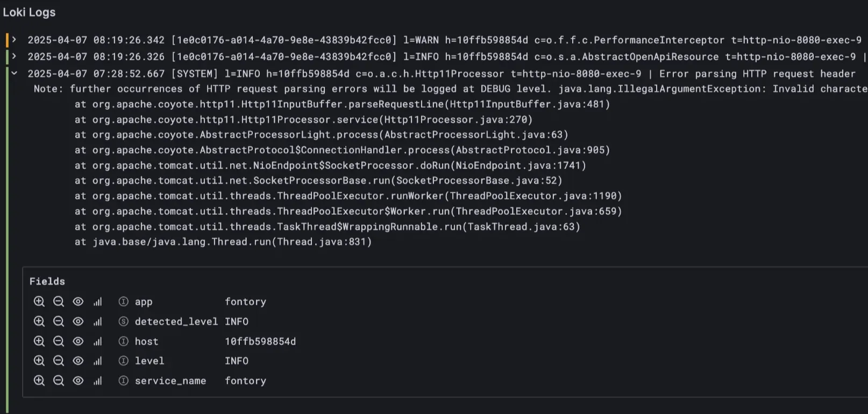Collapse the 07:28:52.667 SYSTEM log row
The height and width of the screenshot is (414, 868).
[15, 74]
